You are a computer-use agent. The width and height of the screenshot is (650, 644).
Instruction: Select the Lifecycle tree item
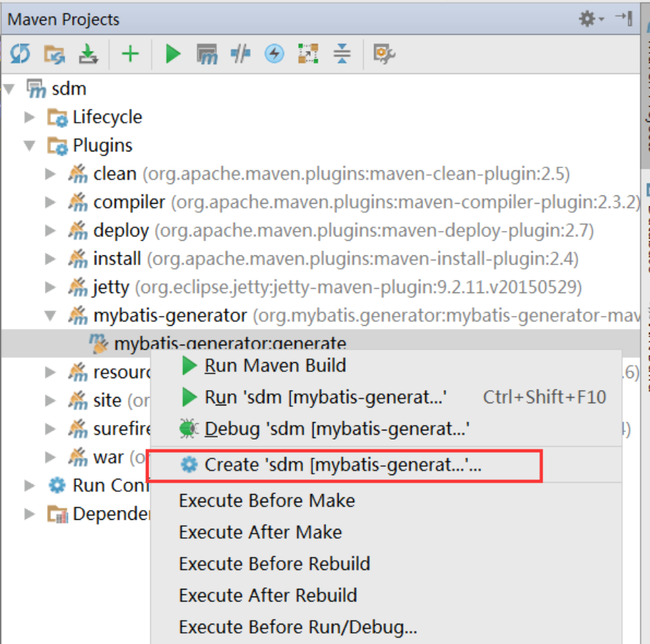click(x=108, y=117)
